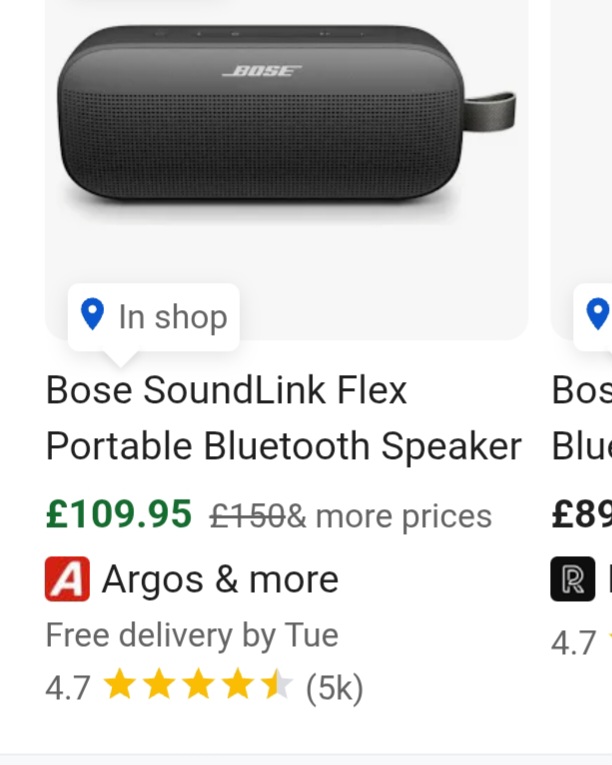Click the partial location pin on the second card
Viewport: 612px width, 765px height.
(598, 314)
